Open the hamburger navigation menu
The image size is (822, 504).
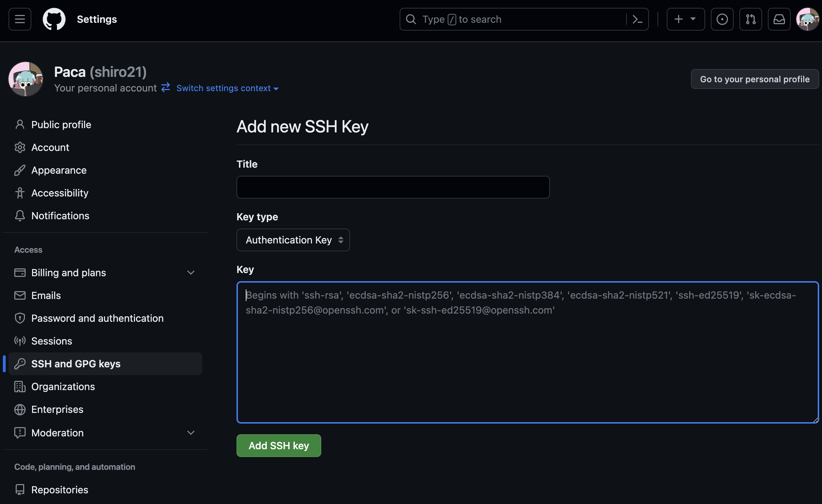[20, 19]
